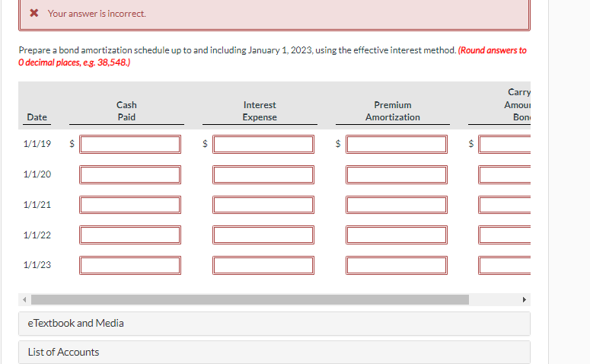Screen dimensions: 590x364
Task: Click Carrying Amount field for 1/1/22
Action: click(505, 235)
